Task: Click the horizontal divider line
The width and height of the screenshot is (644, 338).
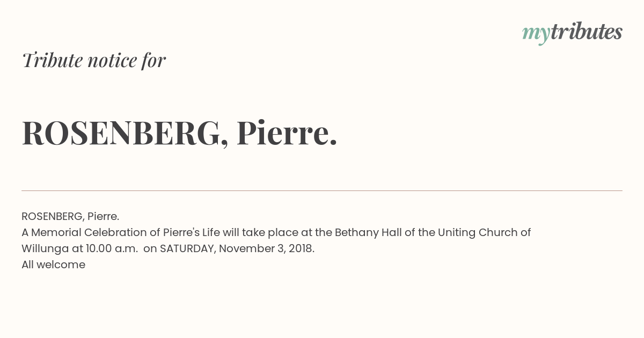Action: pyautogui.click(x=322, y=190)
